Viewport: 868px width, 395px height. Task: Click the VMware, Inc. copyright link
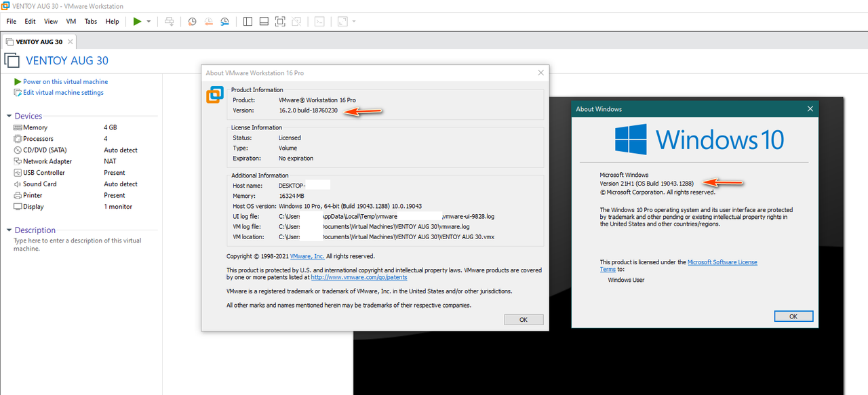point(307,256)
